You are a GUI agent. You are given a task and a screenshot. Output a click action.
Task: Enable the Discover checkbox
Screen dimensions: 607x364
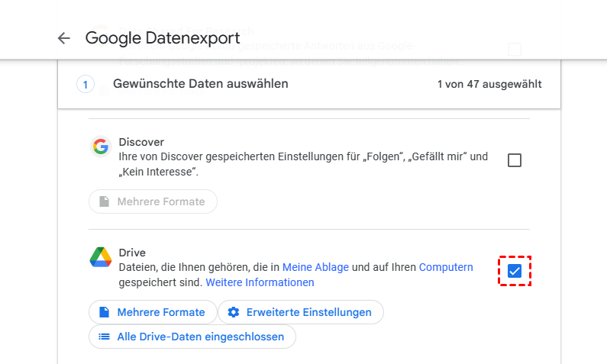pos(515,160)
